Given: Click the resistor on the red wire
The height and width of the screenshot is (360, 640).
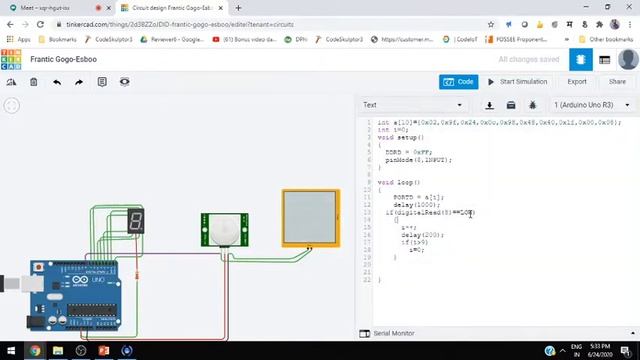Looking at the screenshot, I should tap(137, 276).
